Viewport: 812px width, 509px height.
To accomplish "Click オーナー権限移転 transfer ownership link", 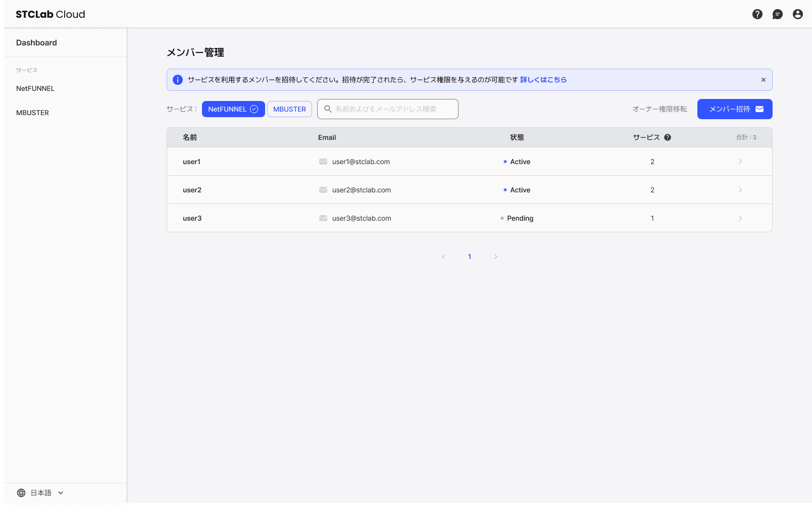I will point(659,109).
